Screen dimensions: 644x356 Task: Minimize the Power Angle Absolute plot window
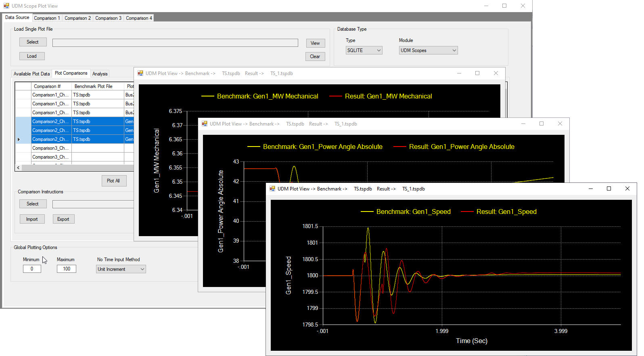tap(523, 124)
